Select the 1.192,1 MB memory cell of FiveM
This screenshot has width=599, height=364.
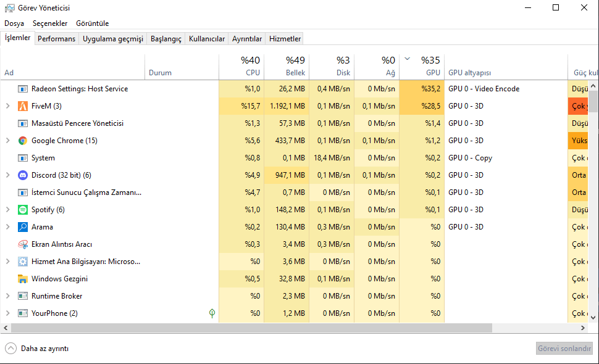[287, 106]
